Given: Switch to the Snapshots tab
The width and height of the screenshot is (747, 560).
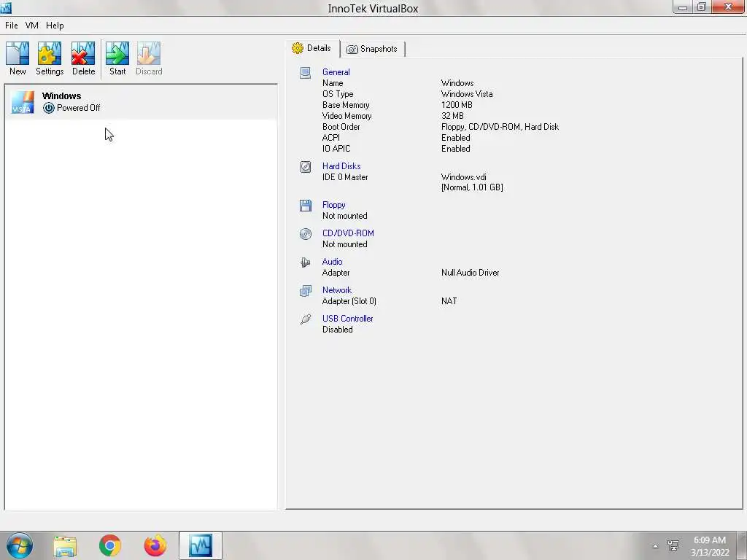Looking at the screenshot, I should click(x=373, y=49).
